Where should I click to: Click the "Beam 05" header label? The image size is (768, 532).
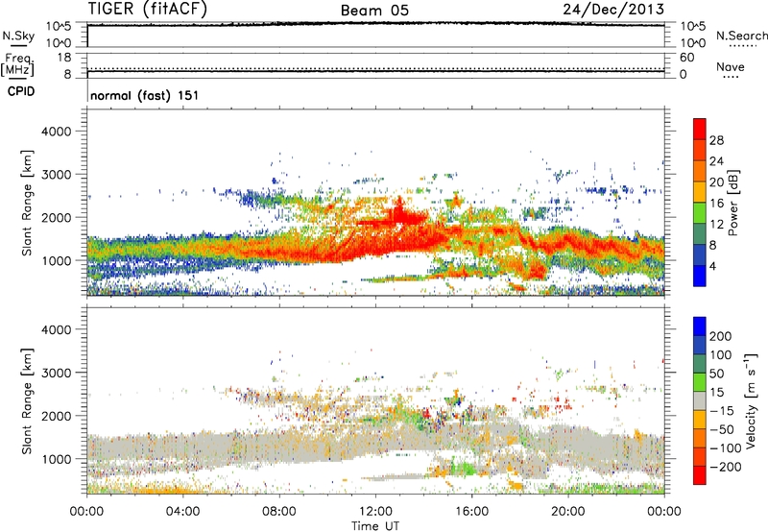pyautogui.click(x=374, y=11)
